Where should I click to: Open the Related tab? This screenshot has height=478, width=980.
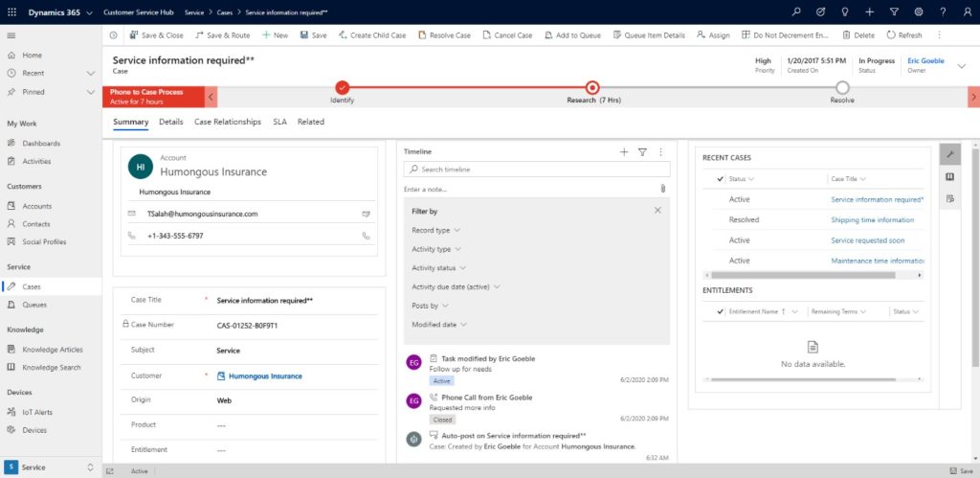click(311, 122)
